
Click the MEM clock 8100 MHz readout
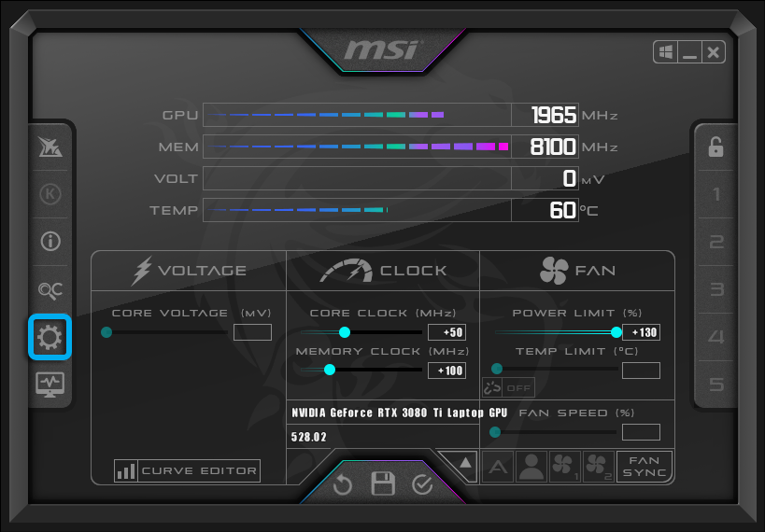pos(545,147)
